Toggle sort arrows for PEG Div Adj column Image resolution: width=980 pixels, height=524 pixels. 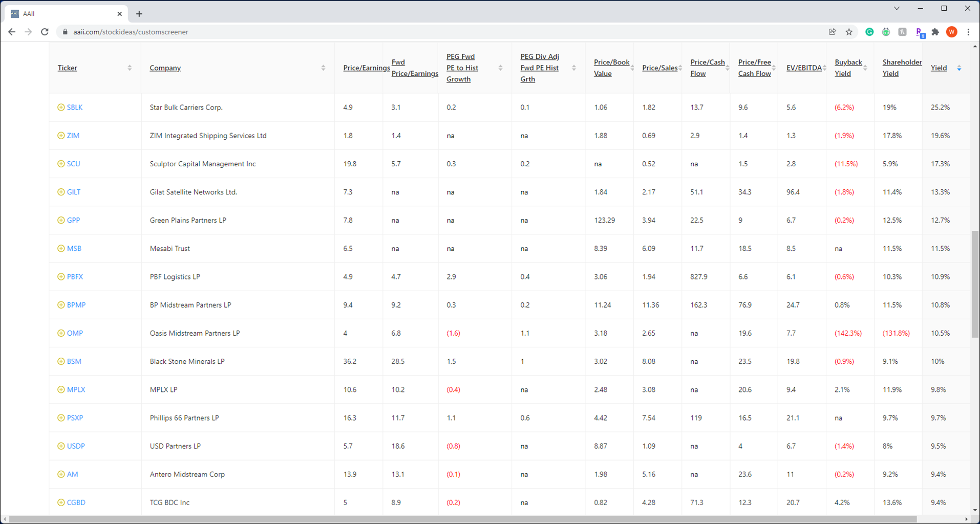[574, 68]
